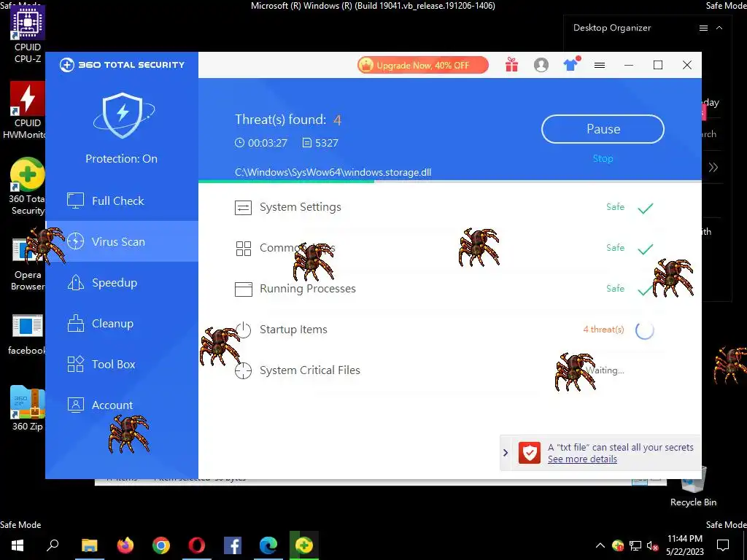Screen dimensions: 747x560
Task: Open File Explorer from the taskbar
Action: point(89,545)
